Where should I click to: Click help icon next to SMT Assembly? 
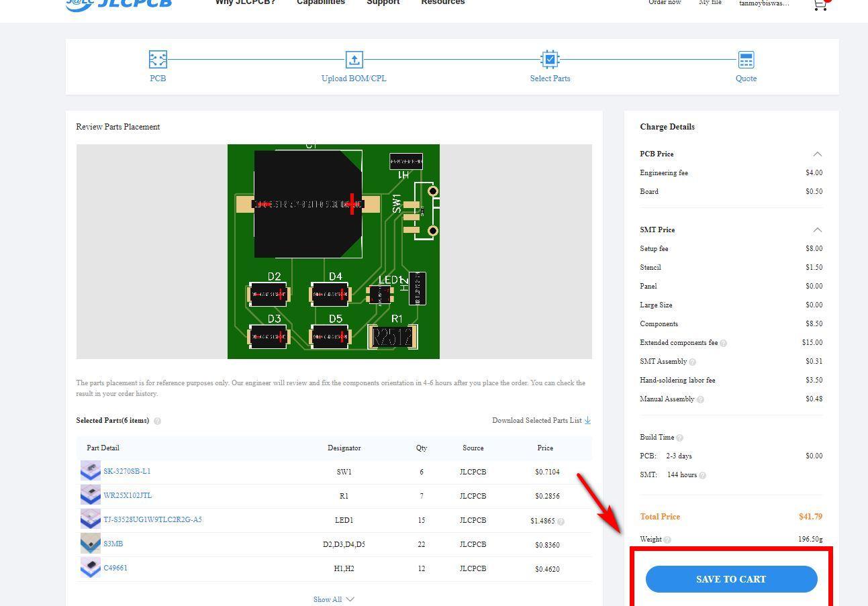692,362
